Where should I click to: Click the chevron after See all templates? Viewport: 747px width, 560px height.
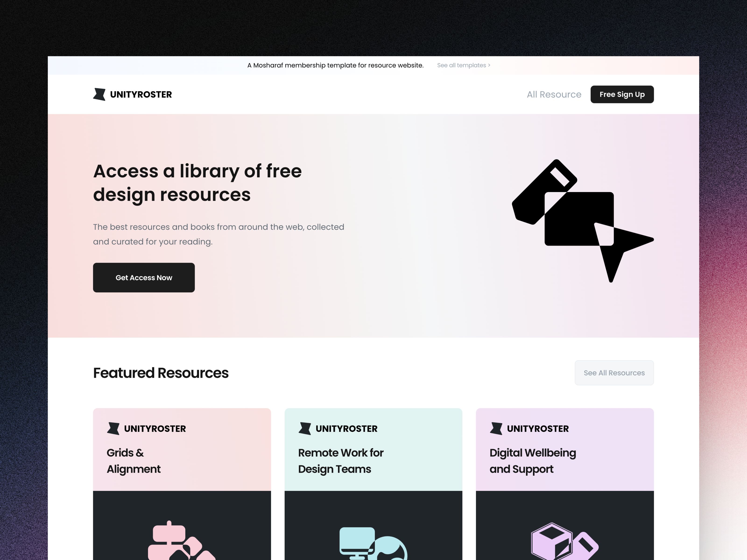[489, 65]
